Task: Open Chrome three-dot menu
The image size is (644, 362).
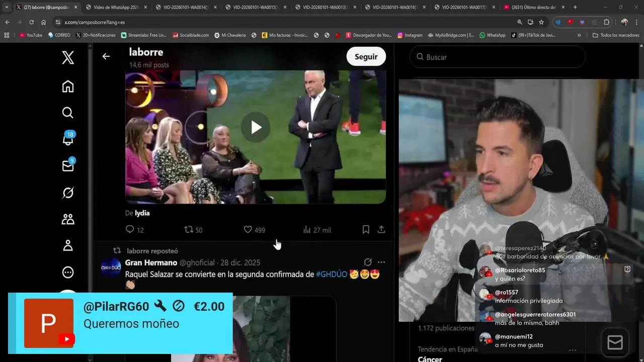Action: 637,22
